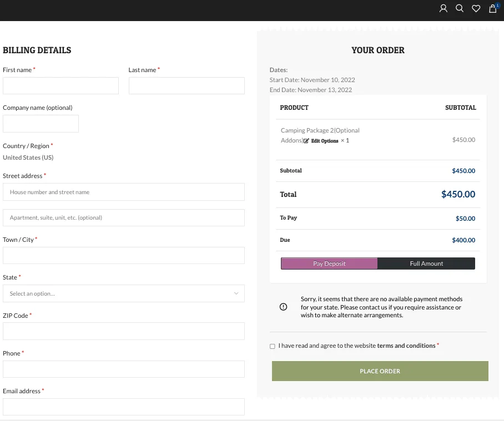Click the Email address field

click(123, 407)
